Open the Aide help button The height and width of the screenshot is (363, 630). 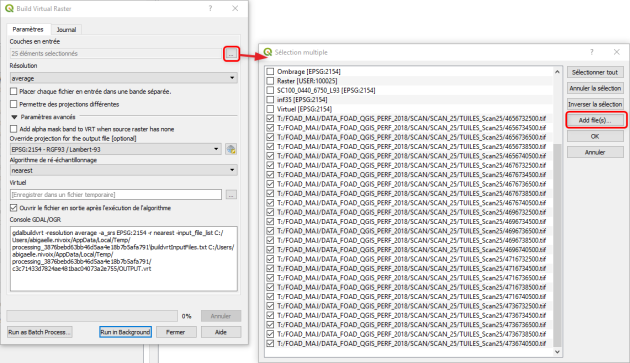(x=221, y=332)
